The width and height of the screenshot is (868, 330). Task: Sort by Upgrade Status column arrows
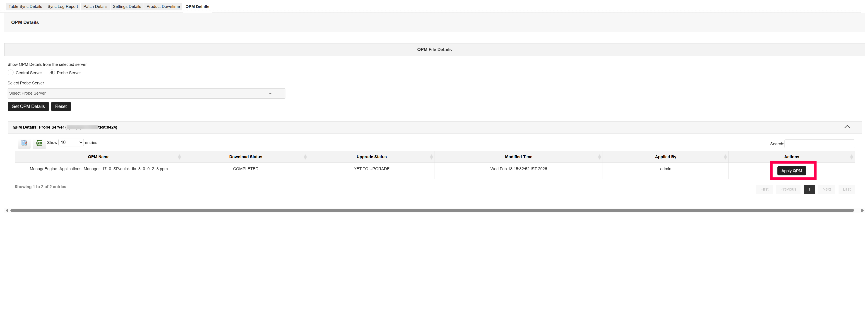click(x=431, y=157)
